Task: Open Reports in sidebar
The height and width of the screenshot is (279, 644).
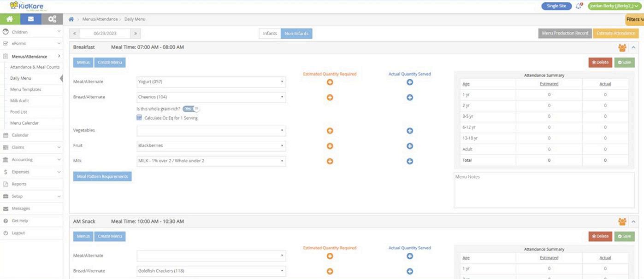Action: click(x=31, y=184)
